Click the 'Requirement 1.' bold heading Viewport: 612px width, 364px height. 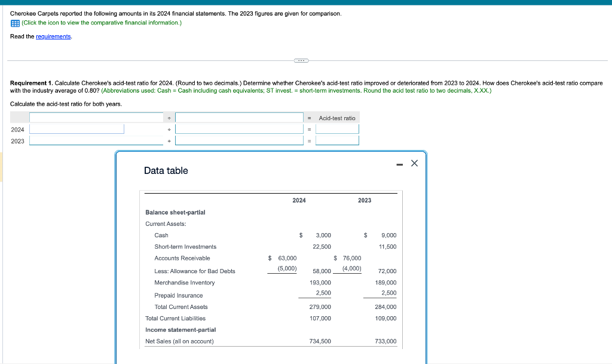[31, 83]
